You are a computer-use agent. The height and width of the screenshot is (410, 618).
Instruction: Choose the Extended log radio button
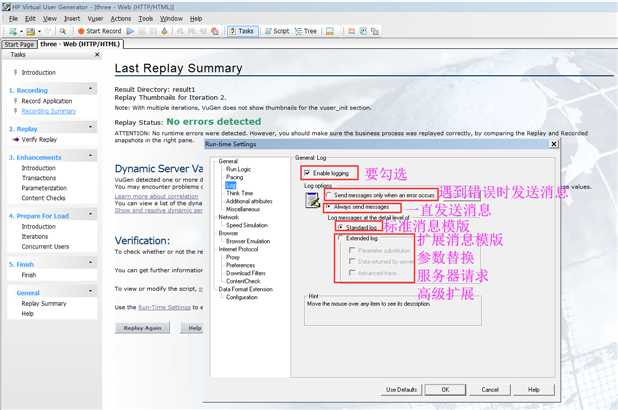[341, 238]
